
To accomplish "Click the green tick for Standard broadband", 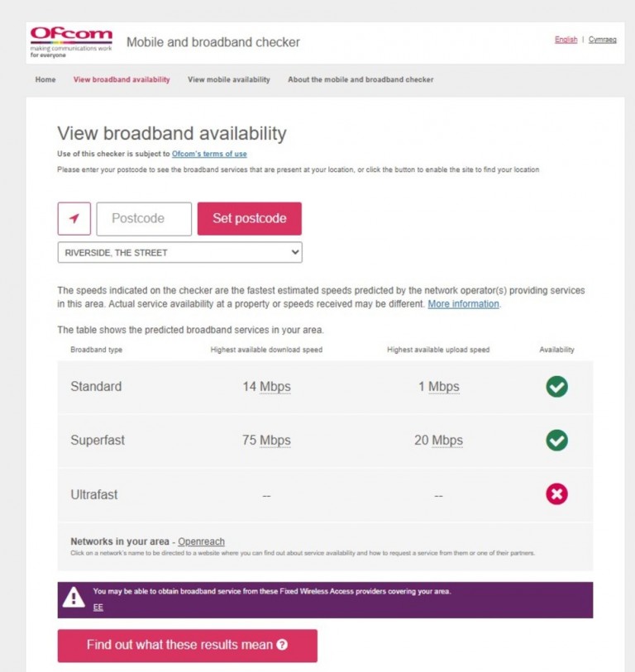I will pyautogui.click(x=556, y=387).
